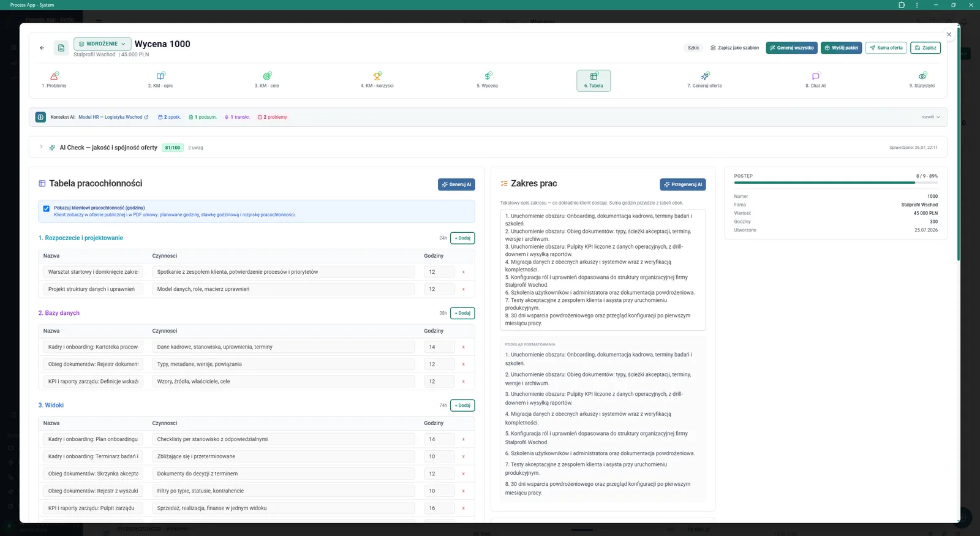
Task: Add row to Rozpoczecie i projektowanie
Action: [462, 238]
